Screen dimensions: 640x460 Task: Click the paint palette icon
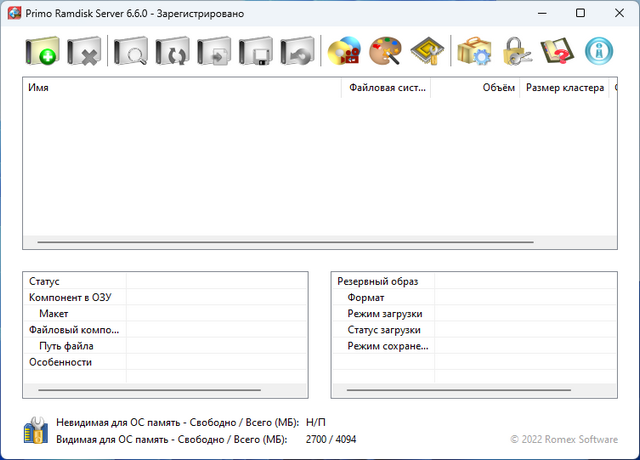click(x=386, y=51)
